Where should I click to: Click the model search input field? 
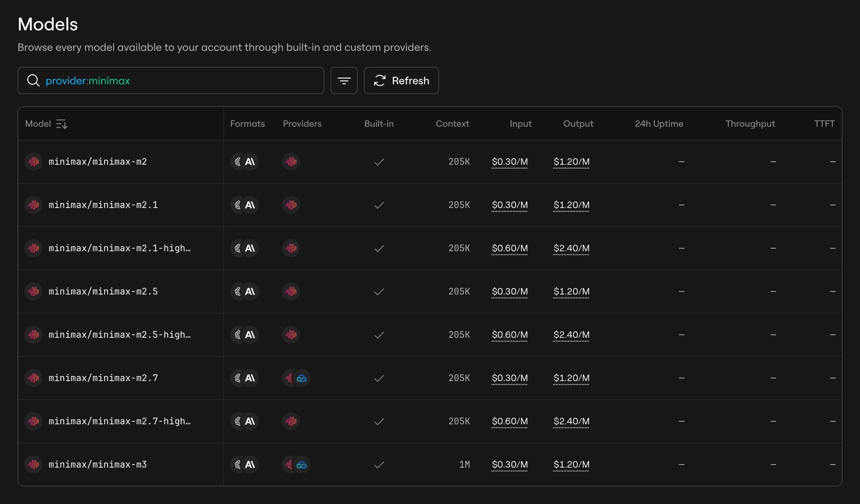(x=171, y=80)
